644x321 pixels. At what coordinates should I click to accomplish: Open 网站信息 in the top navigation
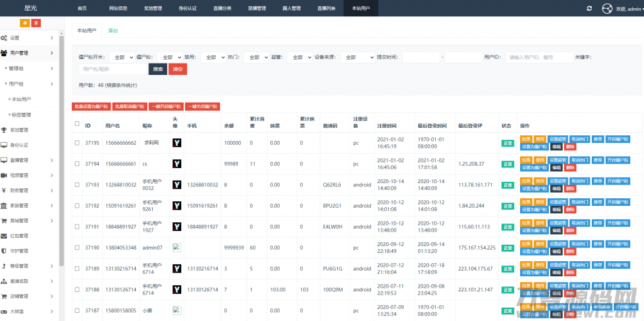pyautogui.click(x=118, y=8)
